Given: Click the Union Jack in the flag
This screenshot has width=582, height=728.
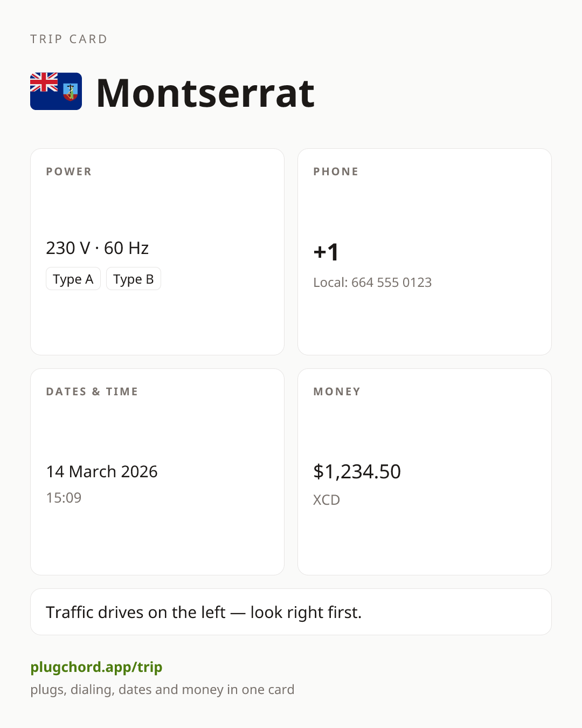Looking at the screenshot, I should (x=44, y=82).
